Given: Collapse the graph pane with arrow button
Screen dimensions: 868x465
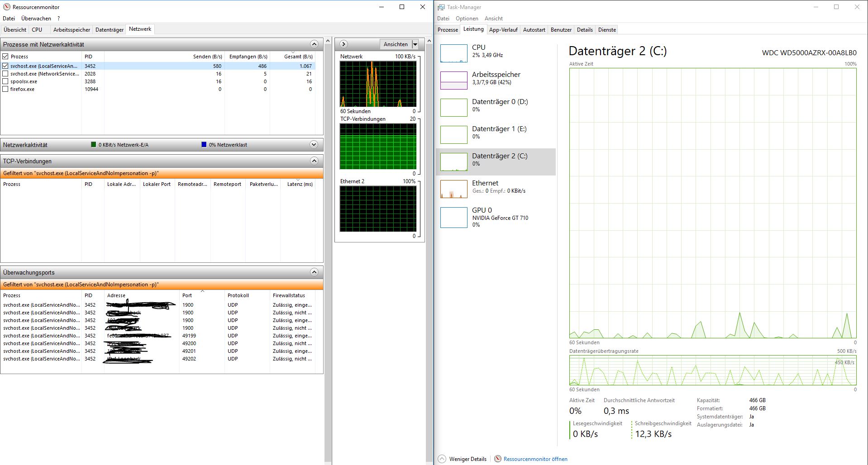Looking at the screenshot, I should pyautogui.click(x=343, y=44).
